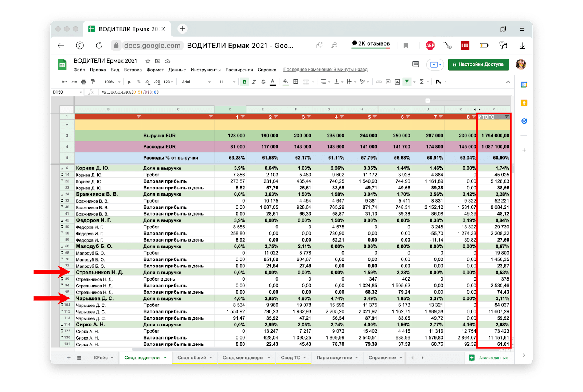
Task: Insert a chart using toolbar icon
Action: (x=398, y=82)
